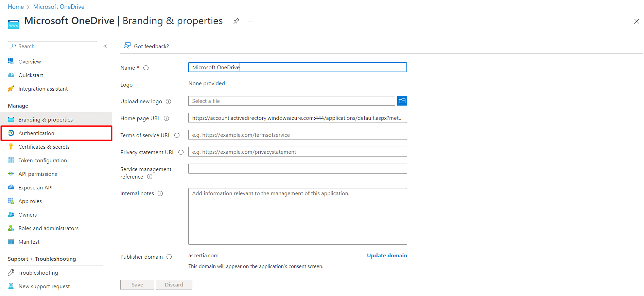Image resolution: width=644 pixels, height=296 pixels.
Task: Click the Internal notes text area
Action: tap(298, 216)
